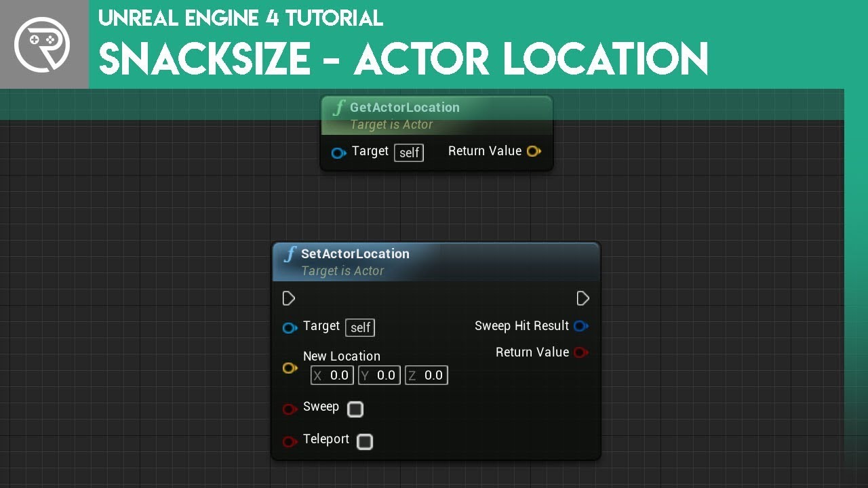
Task: Click the Y value field of New Location
Action: coord(379,375)
